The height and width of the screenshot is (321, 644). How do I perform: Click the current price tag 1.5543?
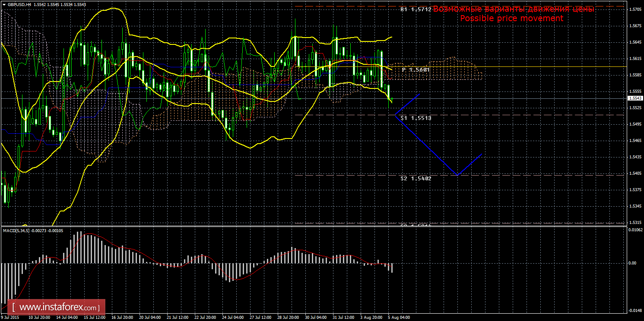point(634,98)
